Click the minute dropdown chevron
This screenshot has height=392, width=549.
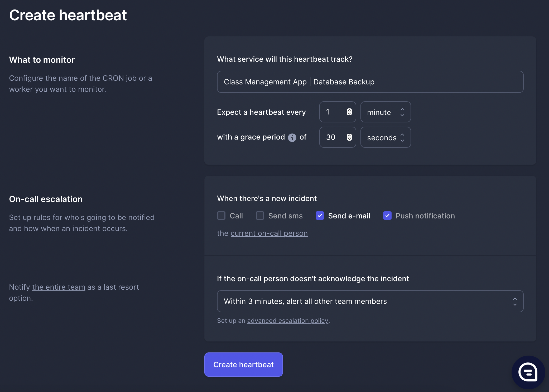(x=402, y=112)
